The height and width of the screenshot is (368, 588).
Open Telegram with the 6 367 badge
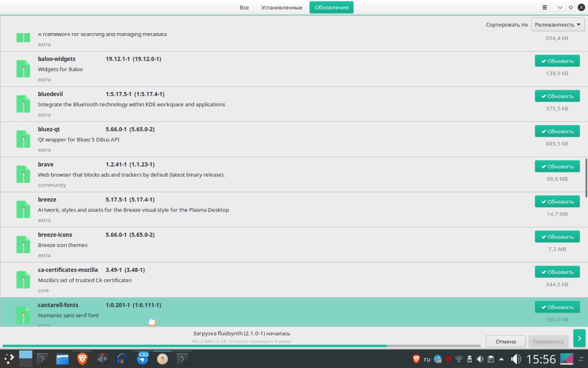tap(142, 358)
